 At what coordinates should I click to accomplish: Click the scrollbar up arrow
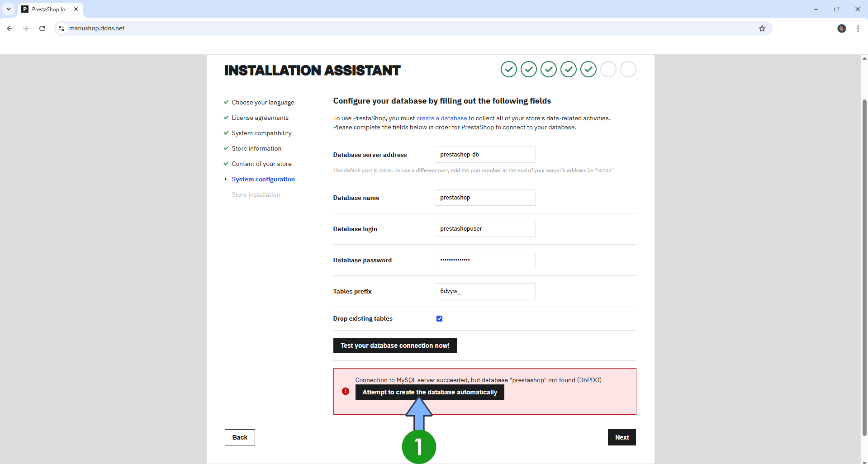864,58
